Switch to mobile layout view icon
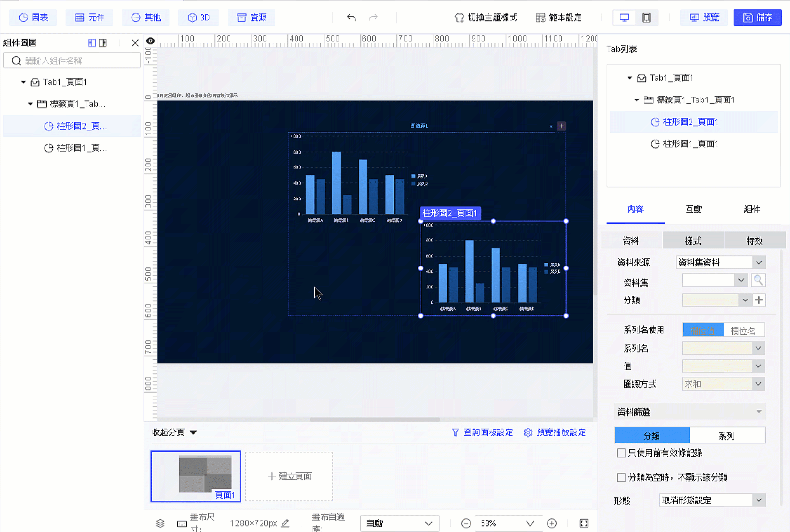The width and height of the screenshot is (790, 532). pyautogui.click(x=647, y=18)
